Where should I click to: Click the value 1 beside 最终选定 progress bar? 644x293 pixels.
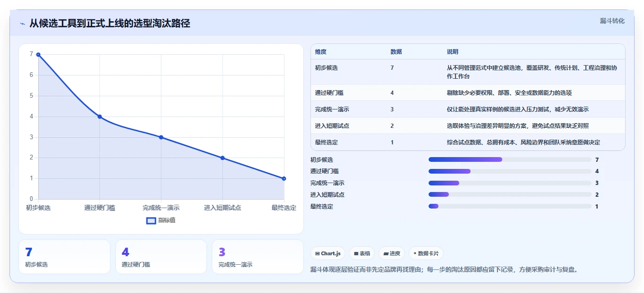point(597,207)
